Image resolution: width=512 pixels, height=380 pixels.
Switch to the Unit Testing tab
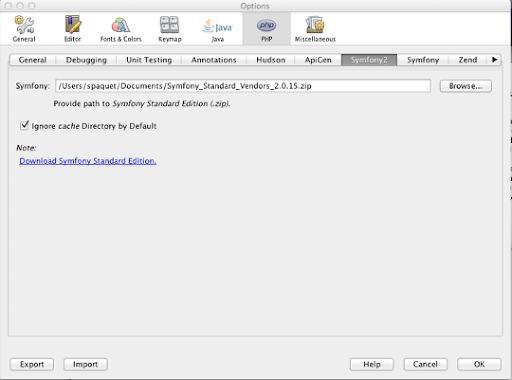149,60
